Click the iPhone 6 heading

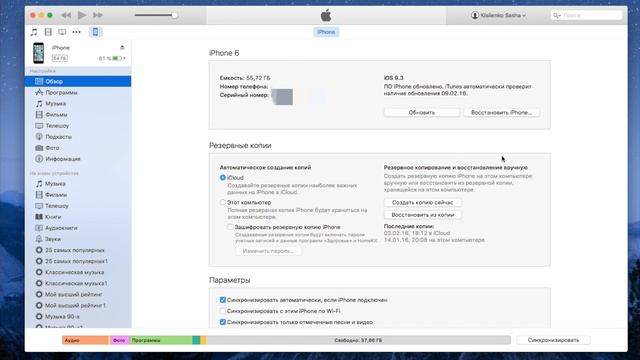click(x=224, y=53)
